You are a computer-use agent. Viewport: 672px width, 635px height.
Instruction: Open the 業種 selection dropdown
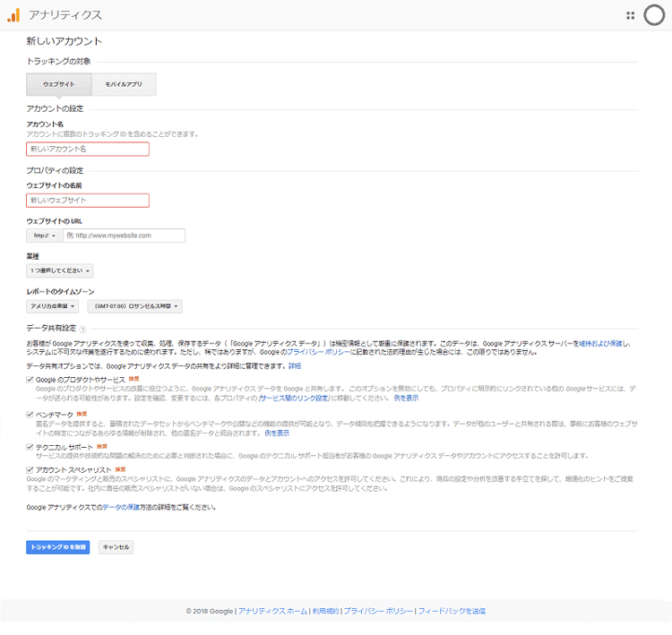point(59,270)
